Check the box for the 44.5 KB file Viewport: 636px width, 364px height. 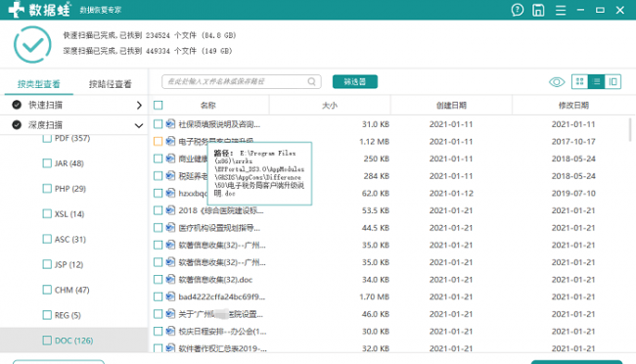(x=159, y=228)
